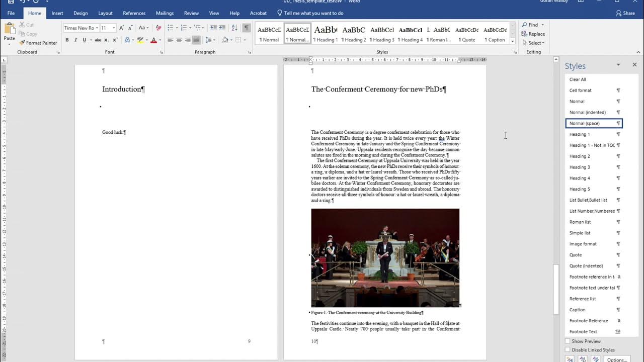Click the Share button
Image resolution: width=644 pixels, height=362 pixels.
pyautogui.click(x=625, y=13)
